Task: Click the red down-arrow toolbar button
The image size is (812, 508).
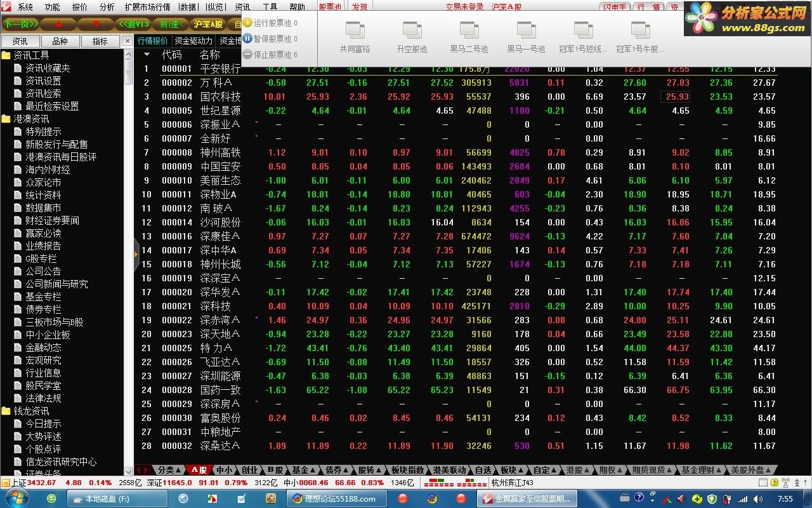Action: [x=96, y=24]
